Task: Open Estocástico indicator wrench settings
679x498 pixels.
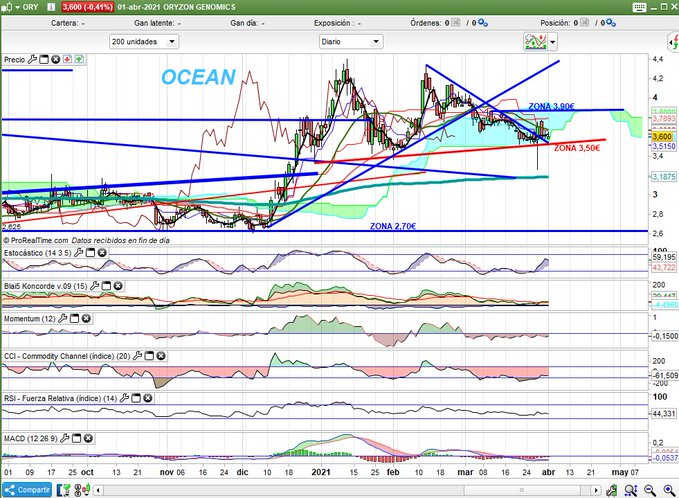Action: [78, 252]
